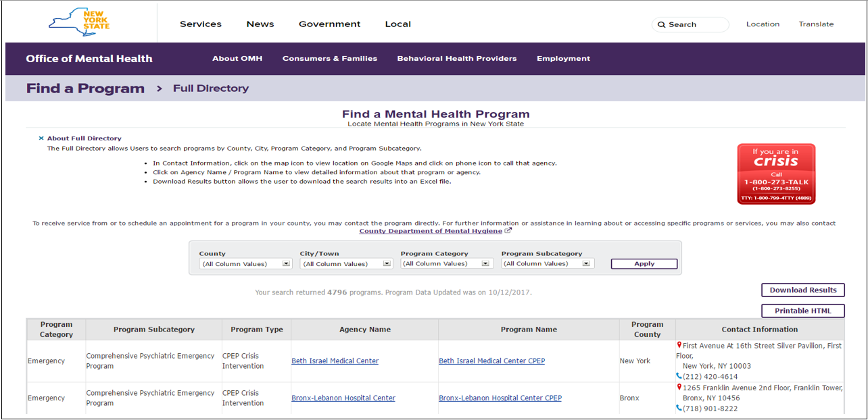The image size is (868, 420).
Task: Open the News menu
Action: tap(260, 24)
